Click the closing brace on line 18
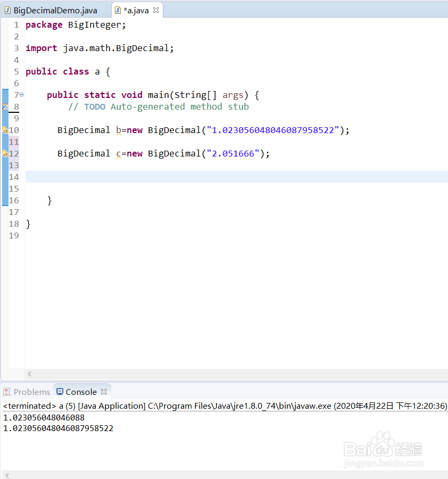The width and height of the screenshot is (448, 479). click(28, 224)
